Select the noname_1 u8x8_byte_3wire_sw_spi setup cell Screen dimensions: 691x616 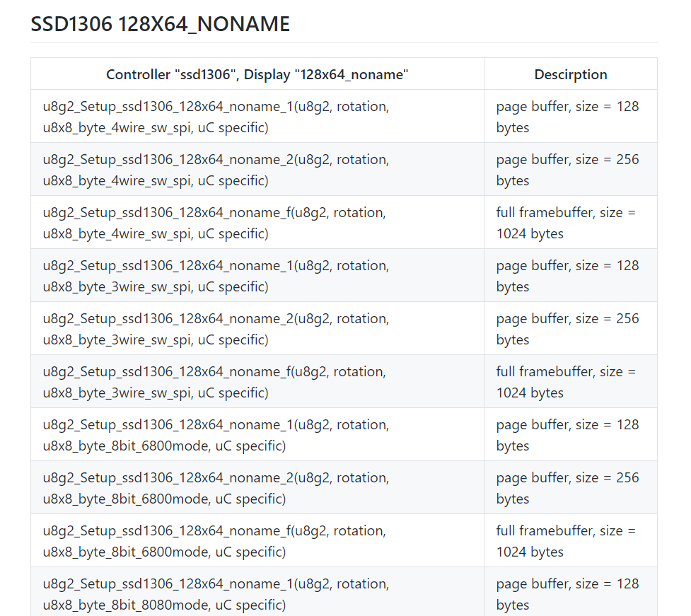[x=257, y=275]
